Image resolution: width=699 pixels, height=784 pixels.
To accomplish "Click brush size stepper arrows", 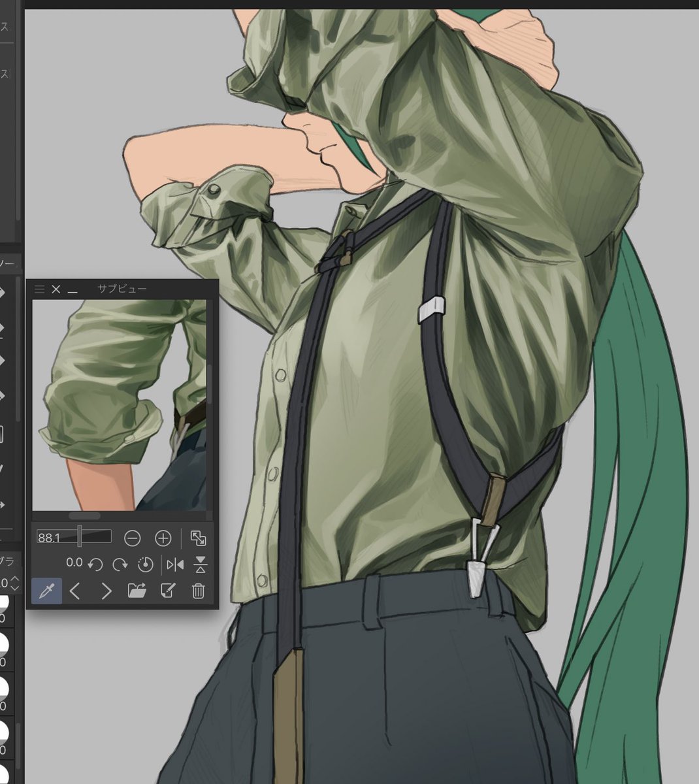I will point(16,582).
